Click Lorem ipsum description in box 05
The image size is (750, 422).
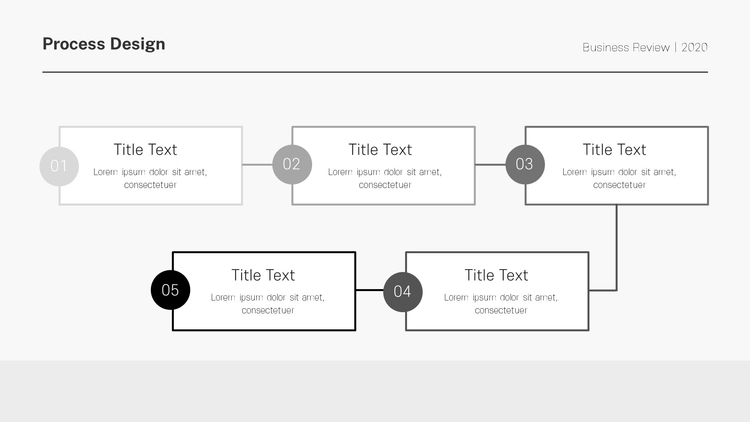pyautogui.click(x=268, y=304)
